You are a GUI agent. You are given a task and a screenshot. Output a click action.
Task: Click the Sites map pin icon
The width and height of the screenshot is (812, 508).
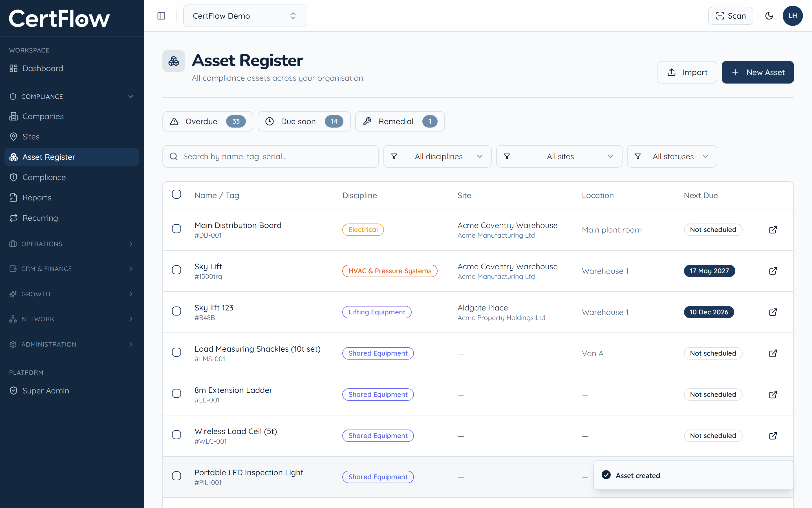(14, 136)
